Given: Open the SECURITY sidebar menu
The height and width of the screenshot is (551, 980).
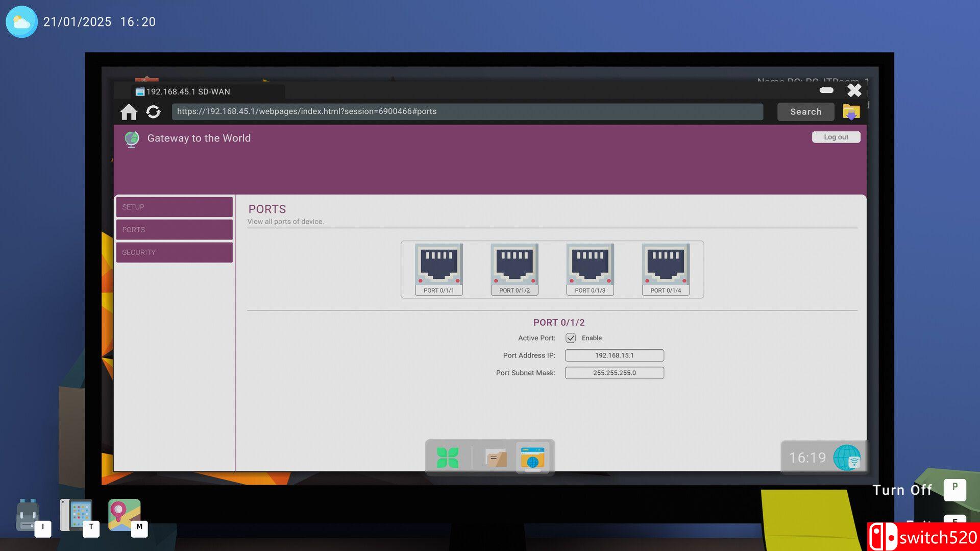Looking at the screenshot, I should coord(174,252).
